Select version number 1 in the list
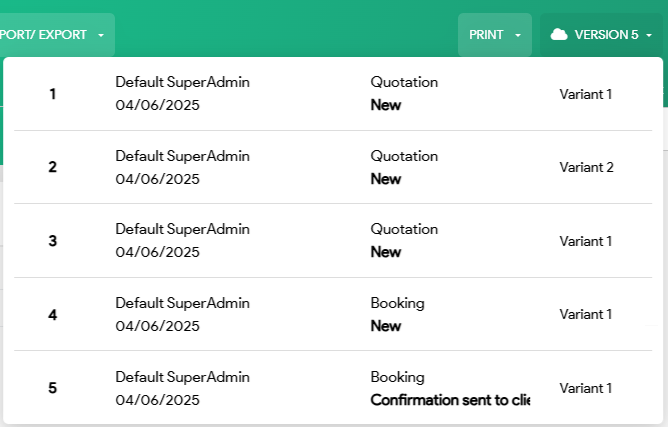Screen dimensions: 668x427 pos(53,94)
